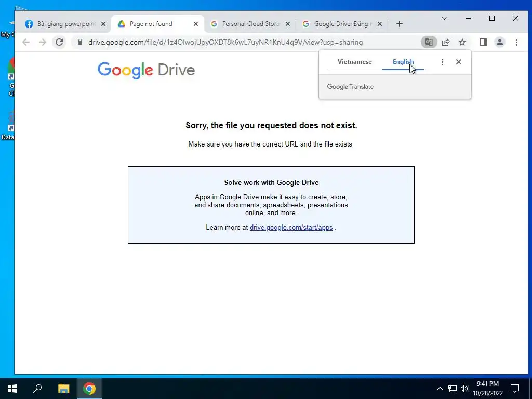Image resolution: width=532 pixels, height=399 pixels.
Task: Select English in the translate popup
Action: point(403,62)
